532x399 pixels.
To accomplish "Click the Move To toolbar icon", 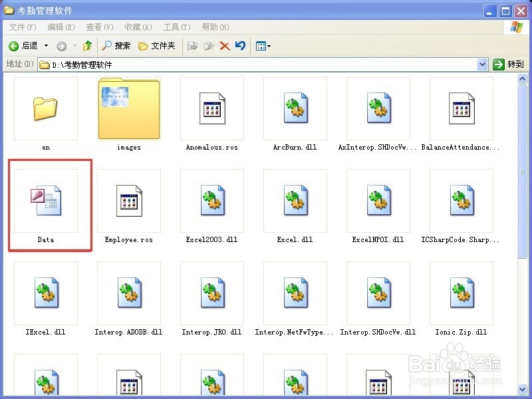I will (193, 46).
